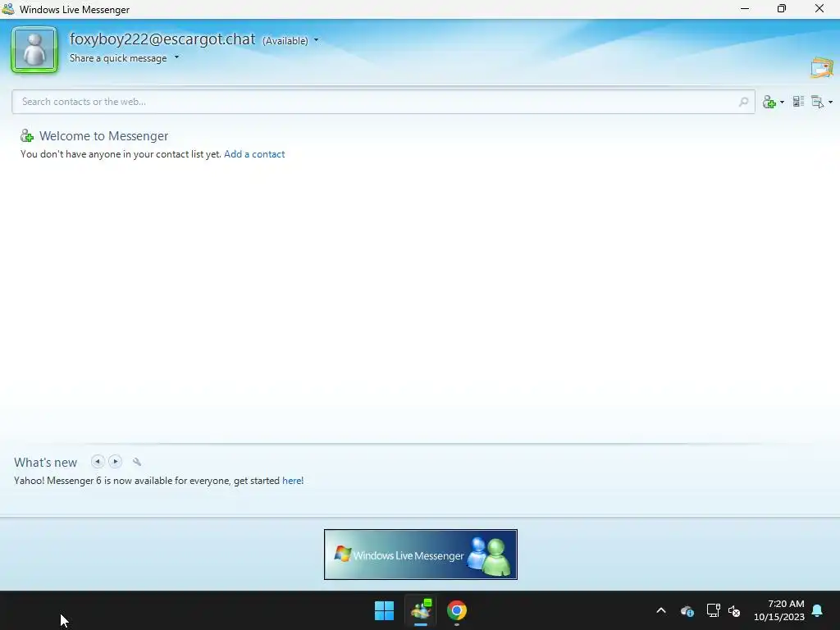Click the What's new heading
Screen dimensions: 840x630
[x=46, y=463]
